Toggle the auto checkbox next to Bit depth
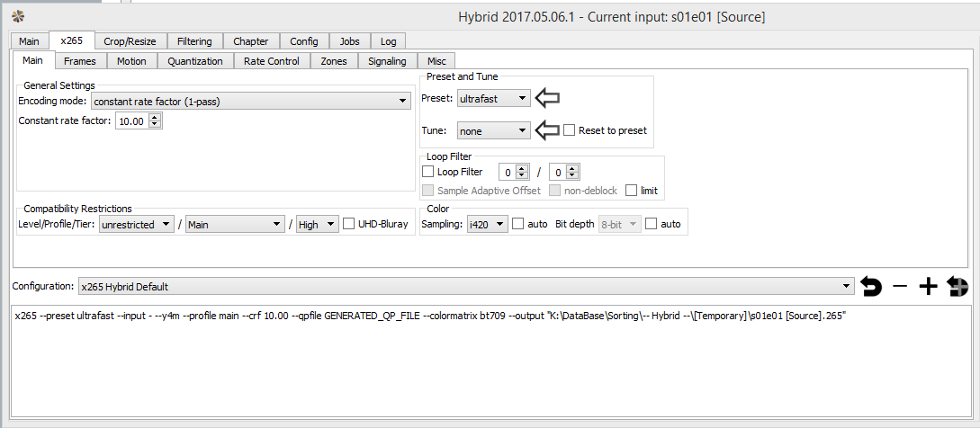The image size is (980, 428). (652, 224)
